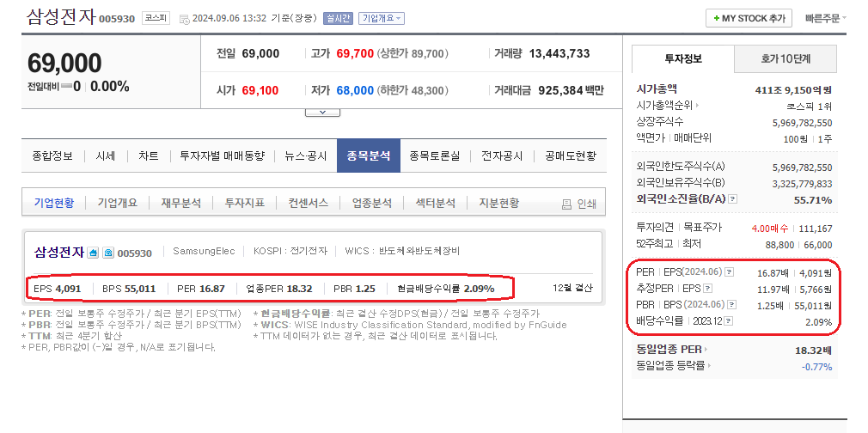Click the 거래대금 value 925,384 백만
Viewport: 868px width, 433px height.
coord(571,90)
